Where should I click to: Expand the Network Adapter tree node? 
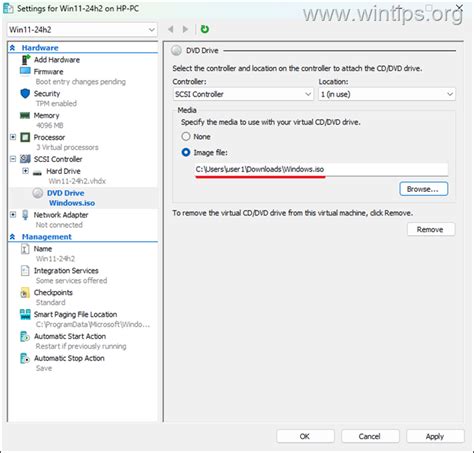click(x=13, y=215)
